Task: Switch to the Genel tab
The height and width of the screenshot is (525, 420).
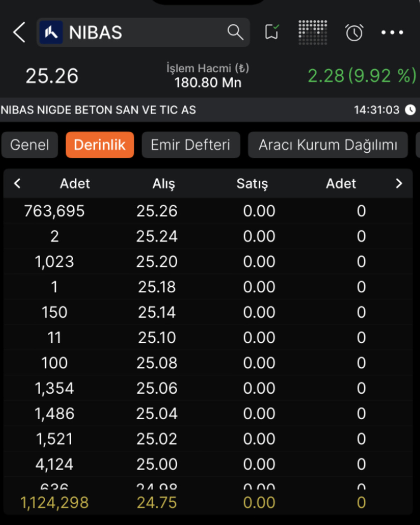Action: coord(30,145)
